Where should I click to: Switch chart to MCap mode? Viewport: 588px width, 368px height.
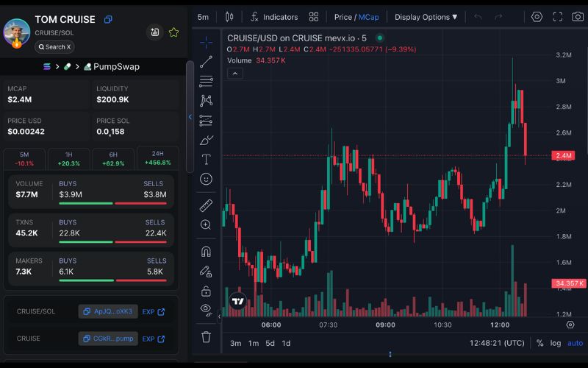[x=368, y=17]
